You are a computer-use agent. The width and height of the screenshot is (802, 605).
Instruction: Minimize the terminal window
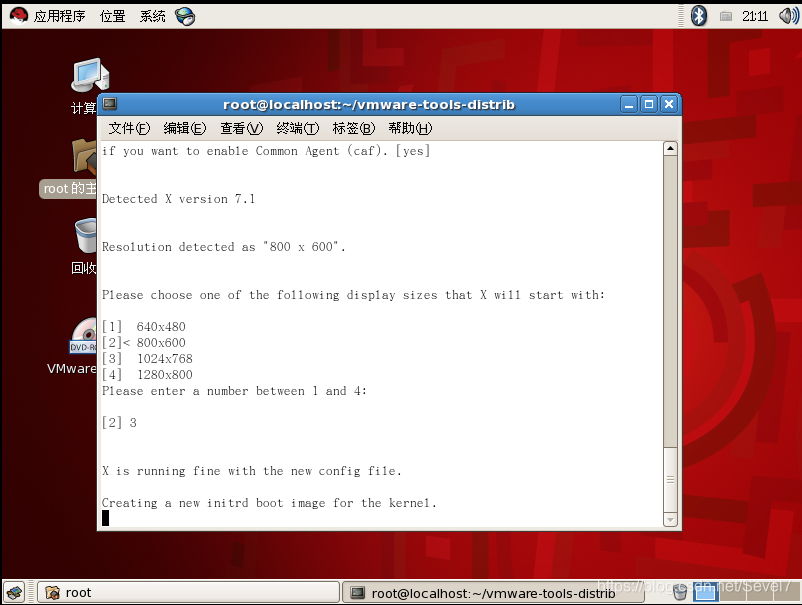click(629, 104)
